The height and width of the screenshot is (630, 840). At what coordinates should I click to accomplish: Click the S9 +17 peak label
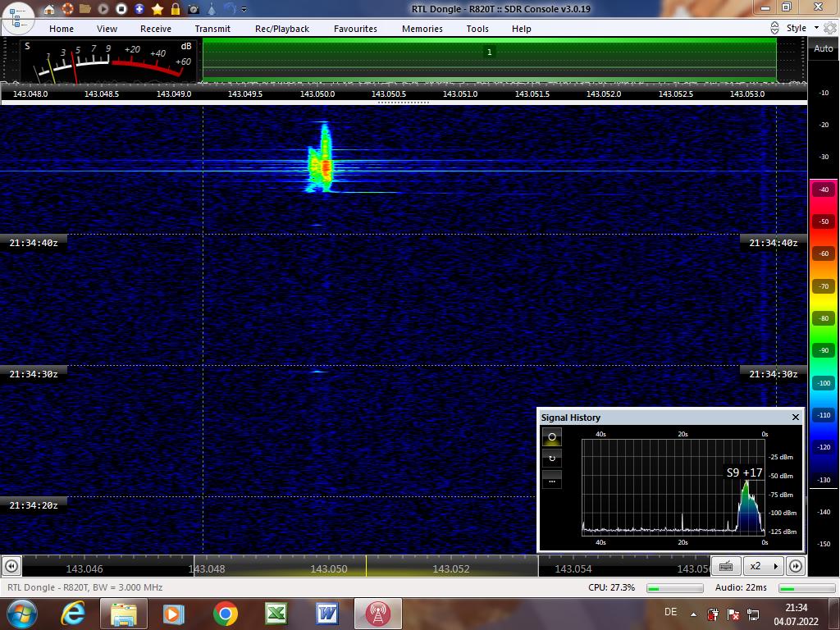tap(744, 472)
